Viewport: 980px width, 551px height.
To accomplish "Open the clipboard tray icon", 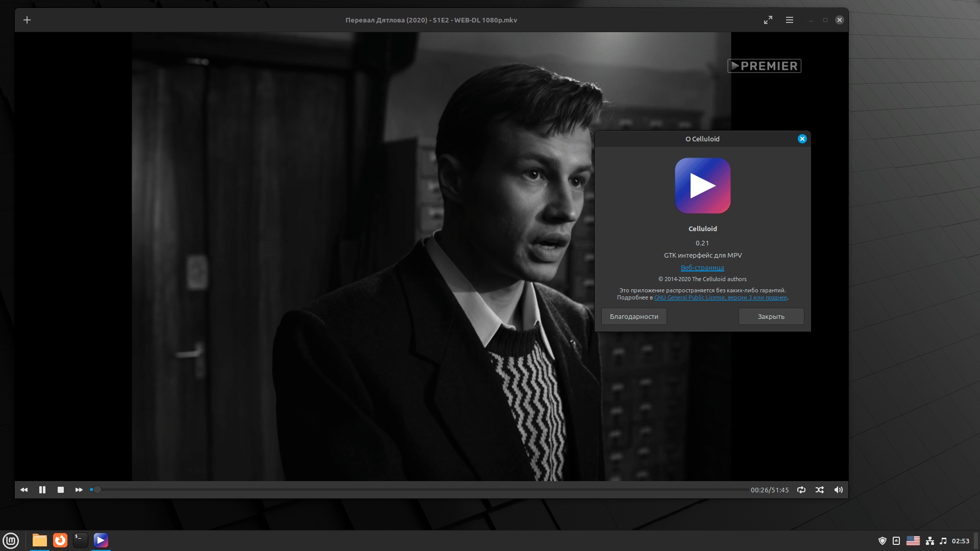I will 896,541.
